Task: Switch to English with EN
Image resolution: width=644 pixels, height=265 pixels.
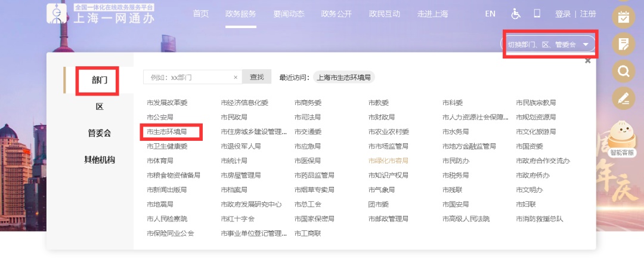Action: tap(490, 14)
